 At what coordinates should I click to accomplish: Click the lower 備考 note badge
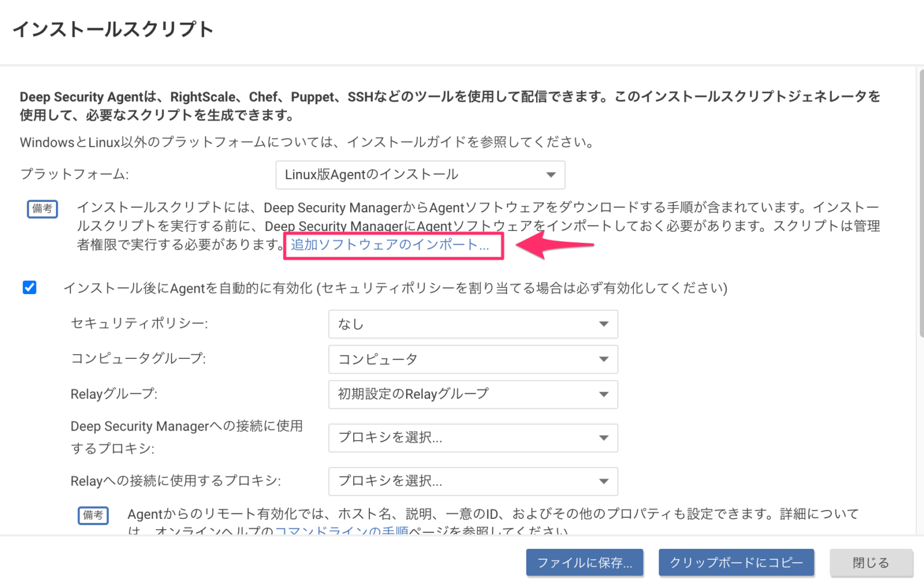click(x=93, y=516)
